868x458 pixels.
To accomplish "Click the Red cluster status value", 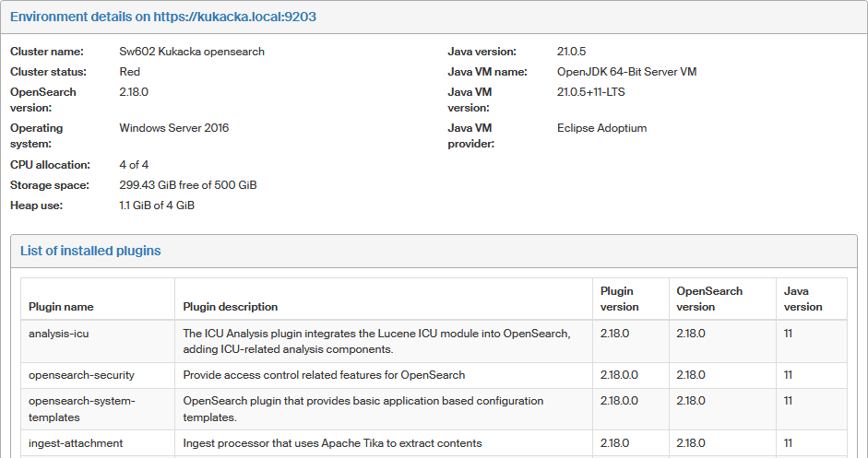I will [x=130, y=72].
